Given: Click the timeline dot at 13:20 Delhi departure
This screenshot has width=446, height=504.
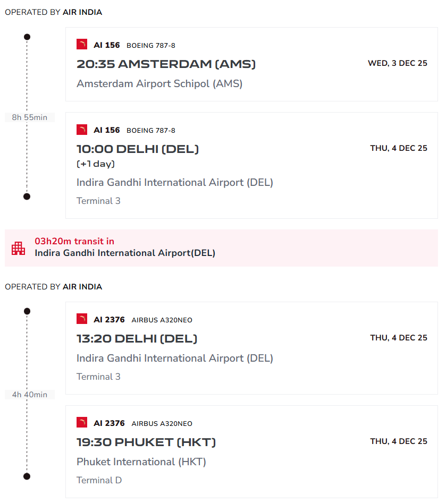Looking at the screenshot, I should (x=27, y=311).
